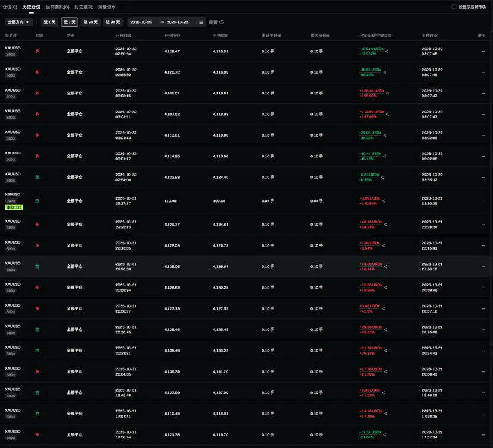Share the +13.36 USDx highlighted row trade

[385, 266]
